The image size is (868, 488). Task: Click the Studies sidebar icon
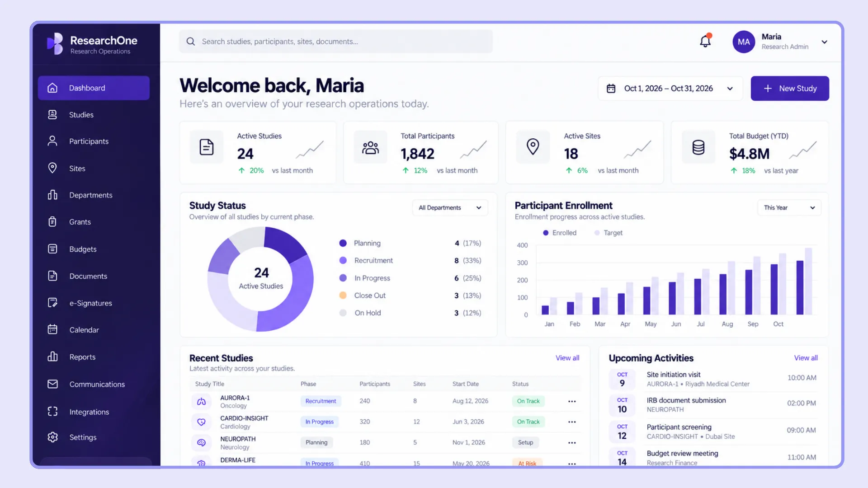(x=52, y=115)
